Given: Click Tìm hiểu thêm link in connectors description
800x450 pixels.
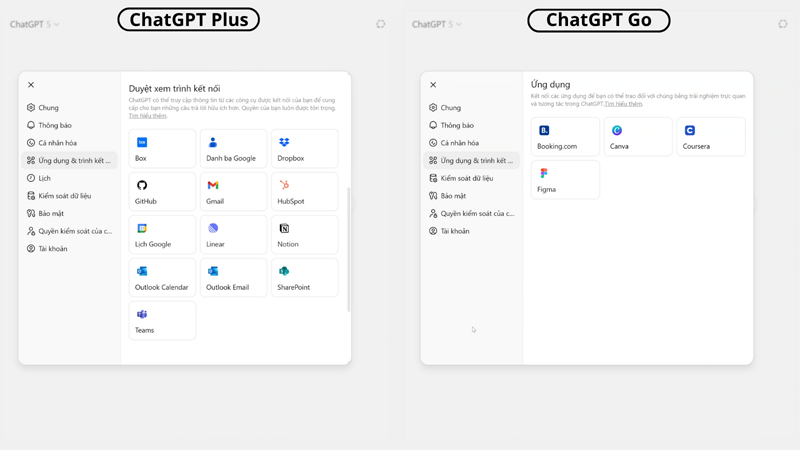Looking at the screenshot, I should (x=148, y=116).
